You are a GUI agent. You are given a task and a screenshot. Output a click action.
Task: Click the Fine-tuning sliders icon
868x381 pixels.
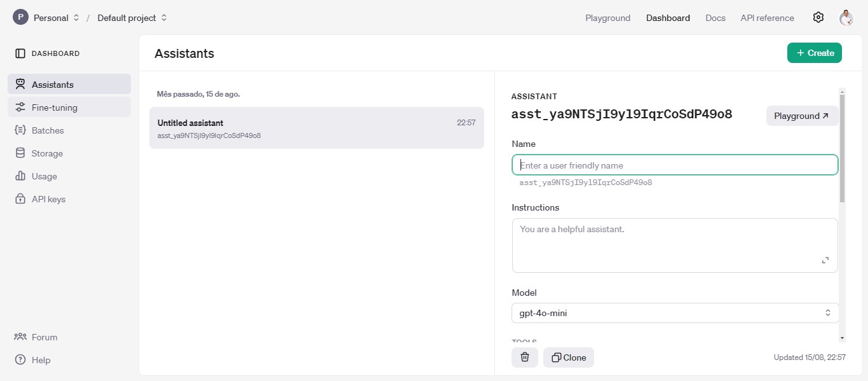[20, 107]
